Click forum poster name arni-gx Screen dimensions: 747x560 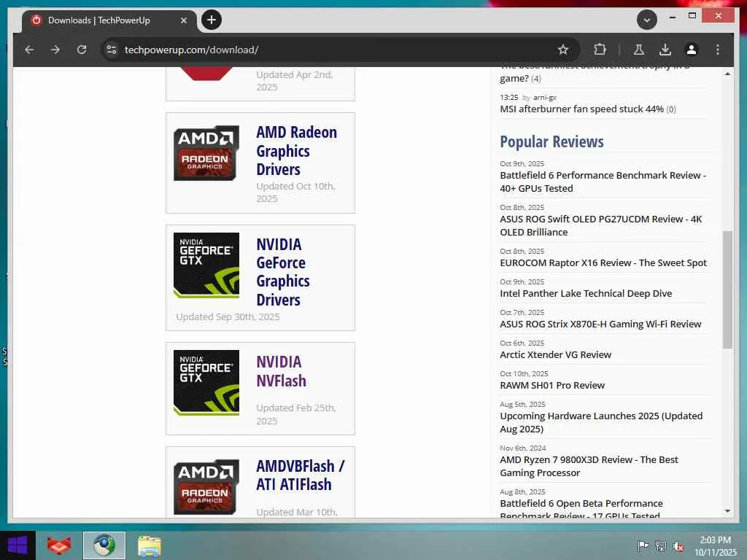544,97
